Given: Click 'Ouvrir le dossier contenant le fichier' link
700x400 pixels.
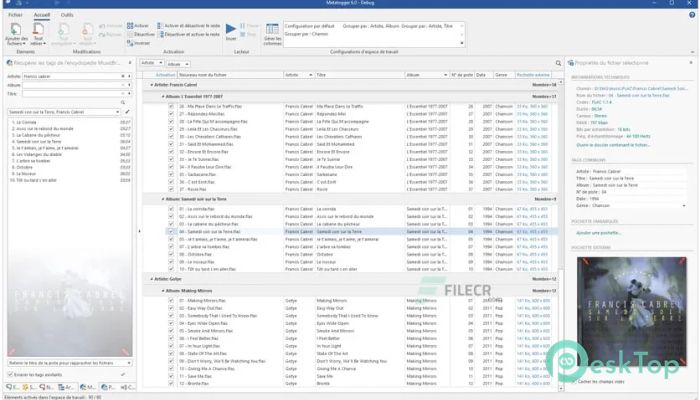Looking at the screenshot, I should click(613, 145).
